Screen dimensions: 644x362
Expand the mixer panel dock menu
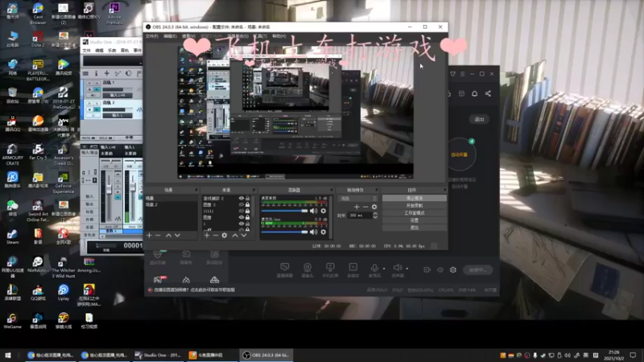pos(331,190)
